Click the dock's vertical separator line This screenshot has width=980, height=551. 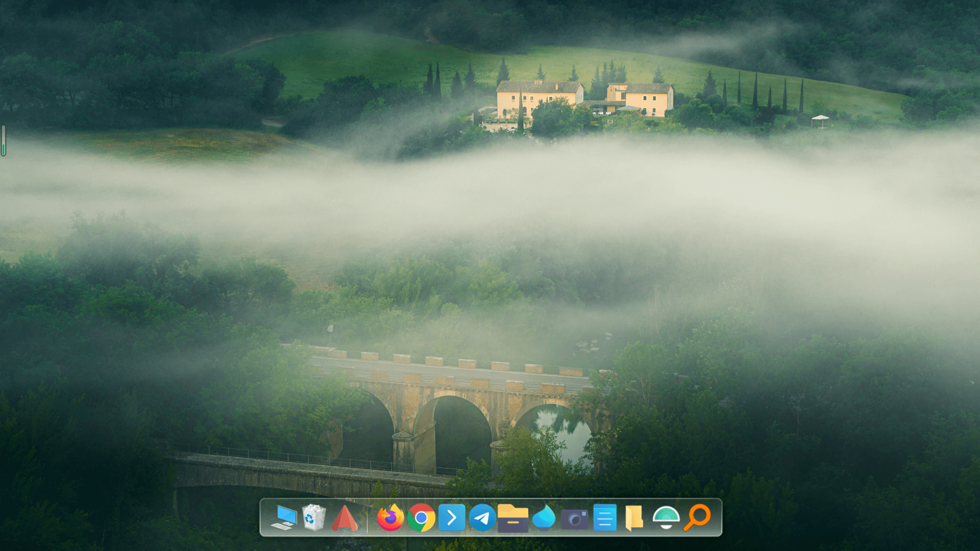pos(367,518)
